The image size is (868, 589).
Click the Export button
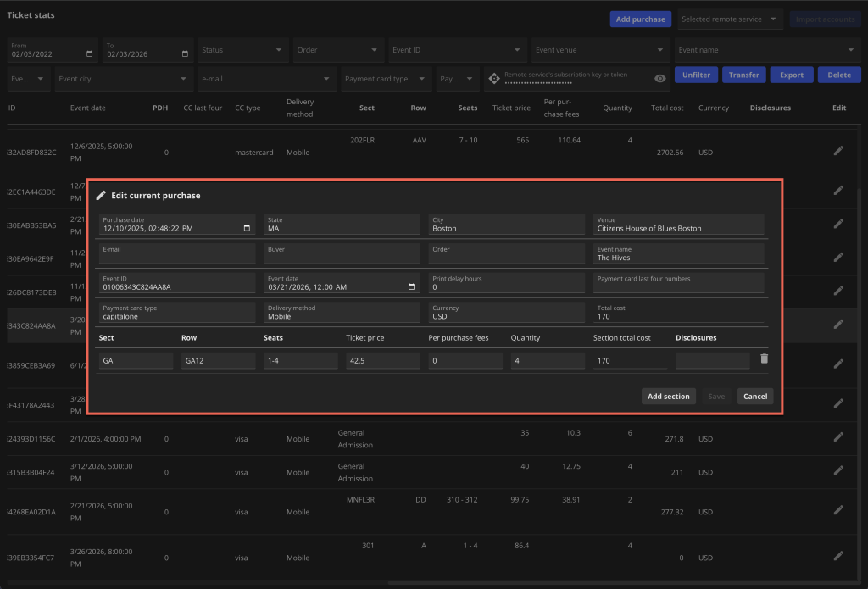pos(791,75)
